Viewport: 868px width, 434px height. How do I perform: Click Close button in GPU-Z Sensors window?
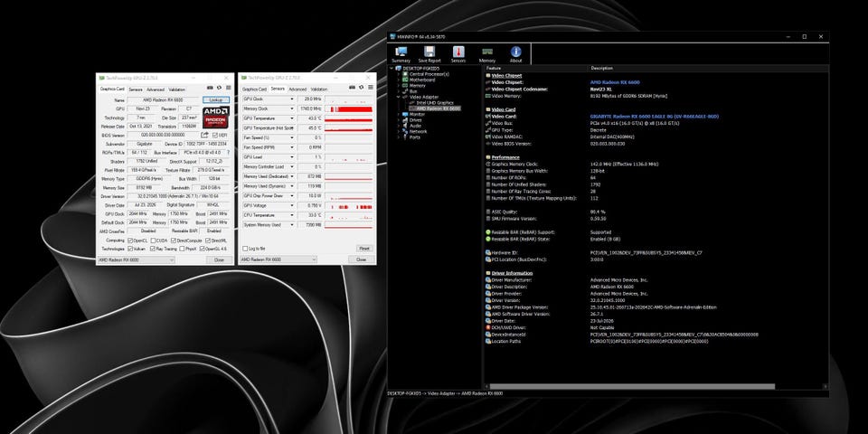pos(361,260)
